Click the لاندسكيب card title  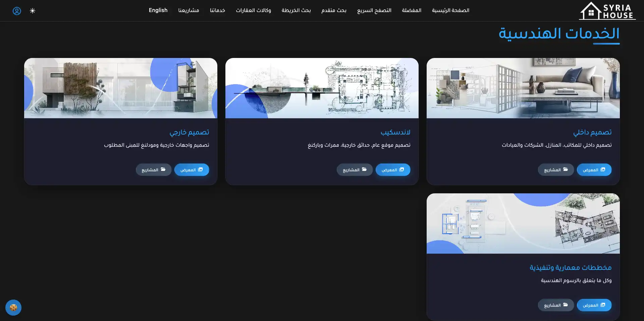pyautogui.click(x=395, y=132)
